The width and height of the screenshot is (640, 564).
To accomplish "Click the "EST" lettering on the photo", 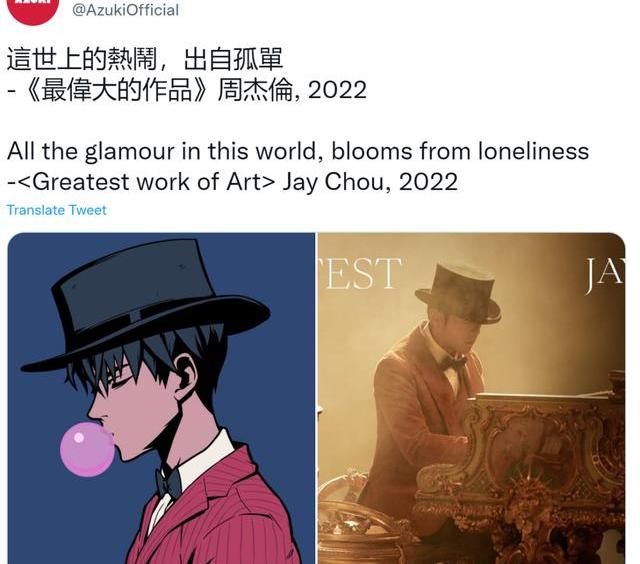I will click(x=360, y=273).
